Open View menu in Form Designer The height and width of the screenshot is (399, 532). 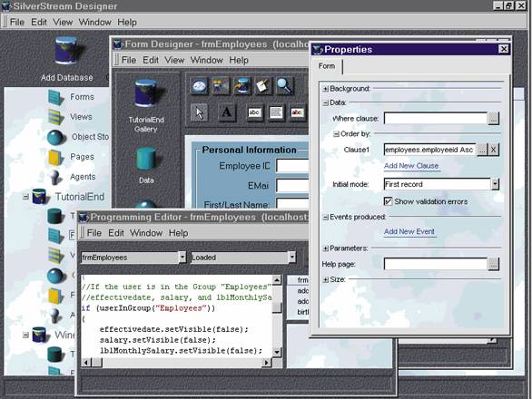[174, 61]
